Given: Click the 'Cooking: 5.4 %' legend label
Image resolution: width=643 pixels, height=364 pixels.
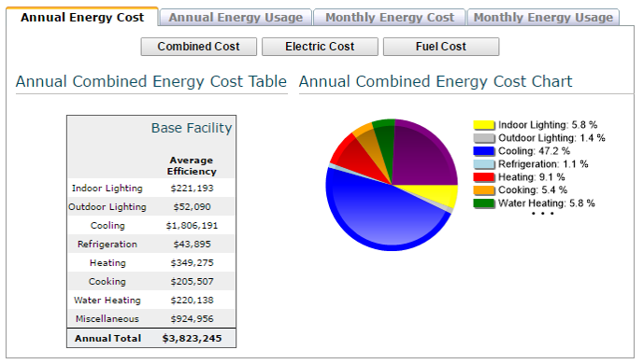Looking at the screenshot, I should tap(533, 190).
